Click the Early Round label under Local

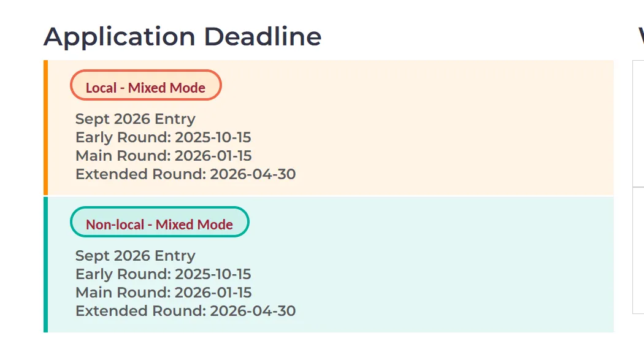tap(122, 137)
